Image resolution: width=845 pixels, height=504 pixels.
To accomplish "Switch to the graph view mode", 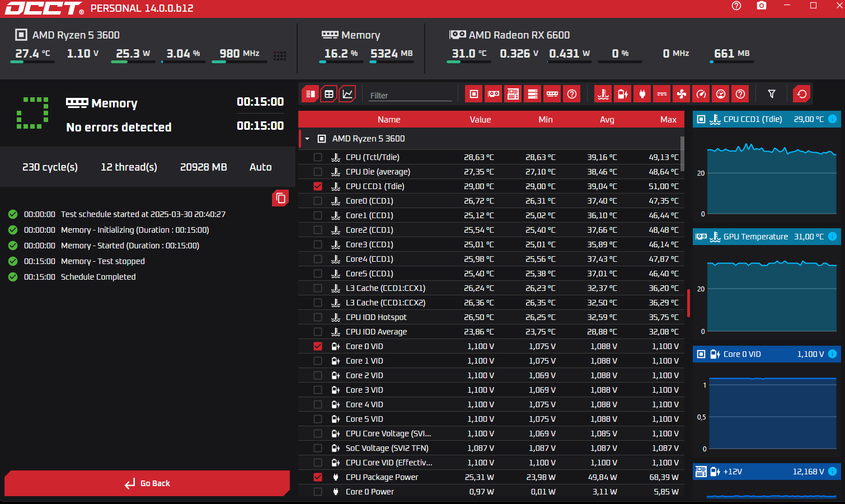I will 348,94.
